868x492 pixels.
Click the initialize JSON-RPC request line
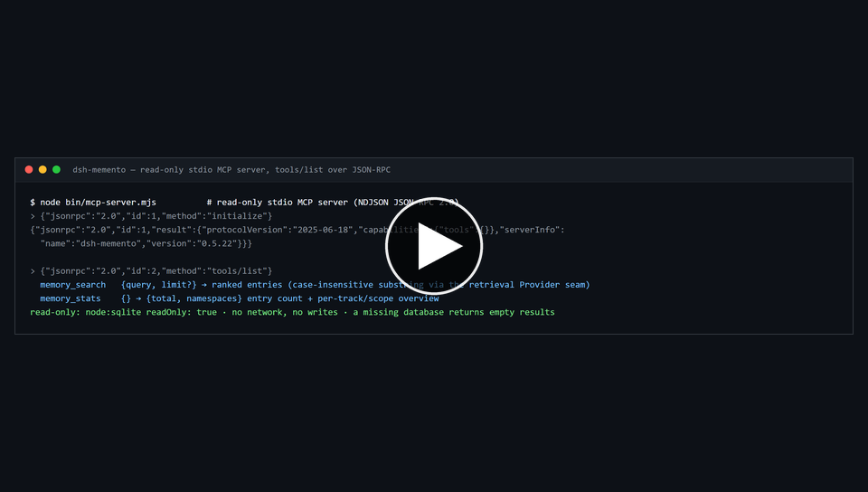[x=151, y=216]
